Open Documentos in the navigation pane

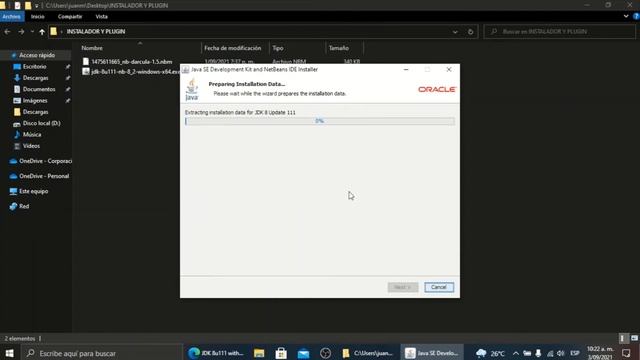click(39, 89)
